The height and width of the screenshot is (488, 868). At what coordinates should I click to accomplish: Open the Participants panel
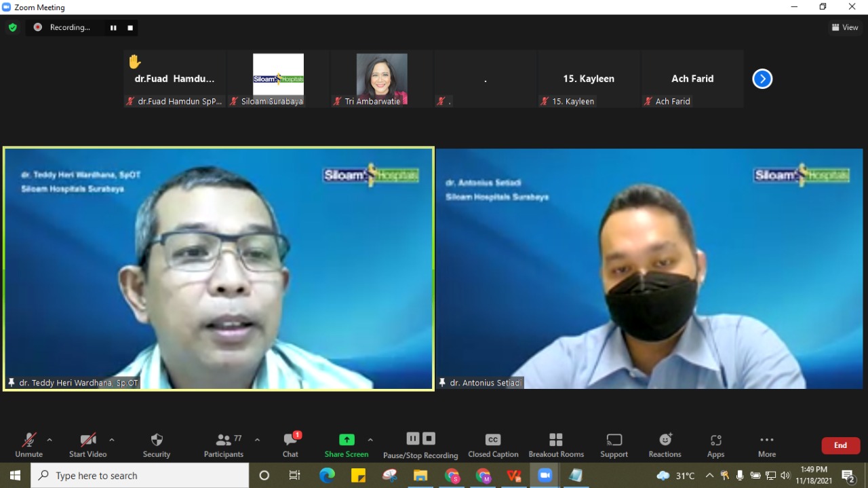point(224,445)
